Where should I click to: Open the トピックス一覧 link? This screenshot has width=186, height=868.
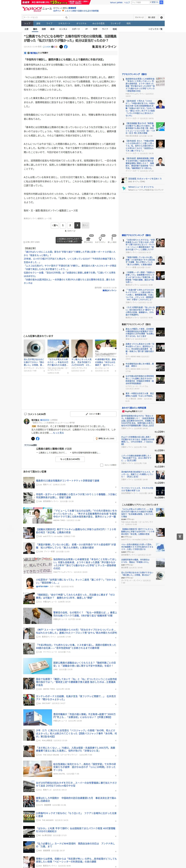point(155,29)
